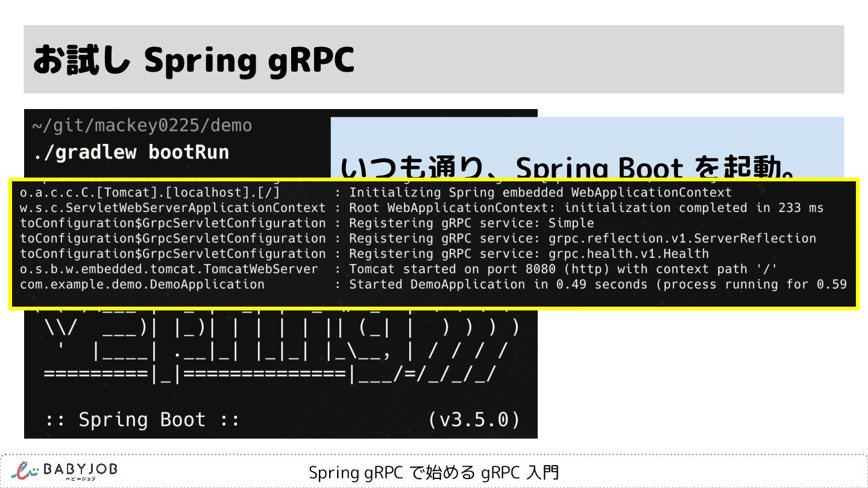The height and width of the screenshot is (488, 868).
Task: Click logger name 'o.a.c.c.C.[Tomcat].[localhost].[/]'
Action: click(150, 193)
